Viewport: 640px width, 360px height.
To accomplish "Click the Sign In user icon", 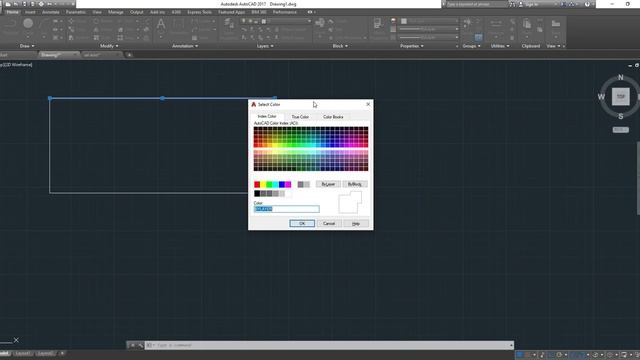I will [520, 4].
